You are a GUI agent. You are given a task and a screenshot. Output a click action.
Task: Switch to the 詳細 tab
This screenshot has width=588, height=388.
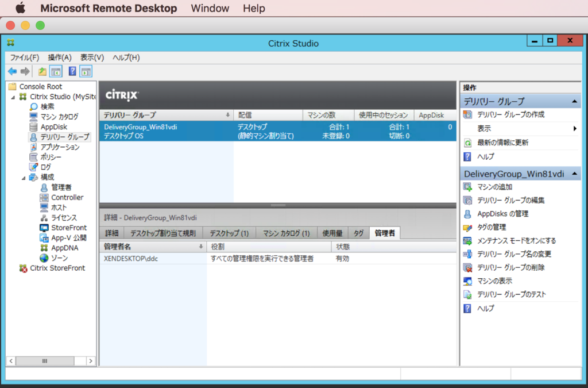pyautogui.click(x=111, y=233)
